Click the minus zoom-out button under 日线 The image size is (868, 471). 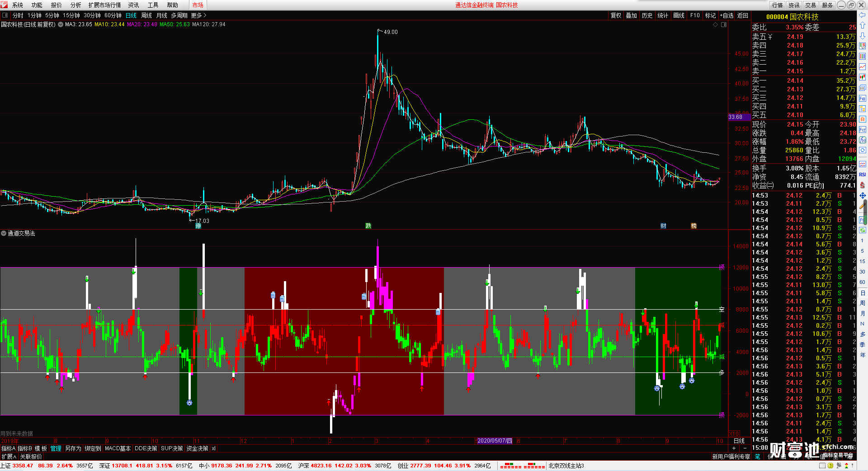click(745, 448)
